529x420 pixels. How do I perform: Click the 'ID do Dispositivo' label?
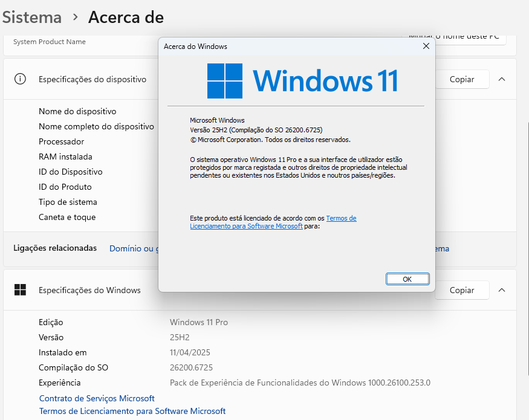coord(71,172)
